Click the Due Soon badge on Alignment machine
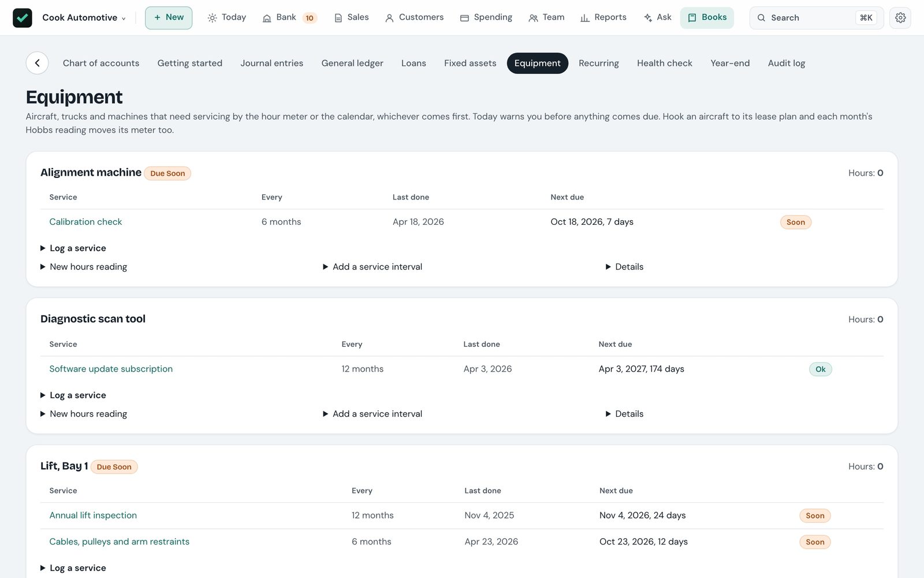The image size is (924, 578). click(x=167, y=173)
